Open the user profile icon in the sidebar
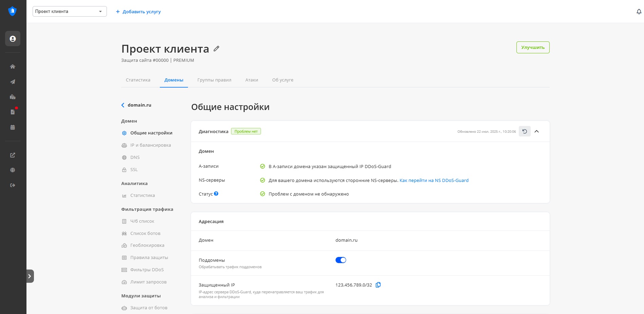Viewport: 644px width, 314px height. click(x=13, y=39)
